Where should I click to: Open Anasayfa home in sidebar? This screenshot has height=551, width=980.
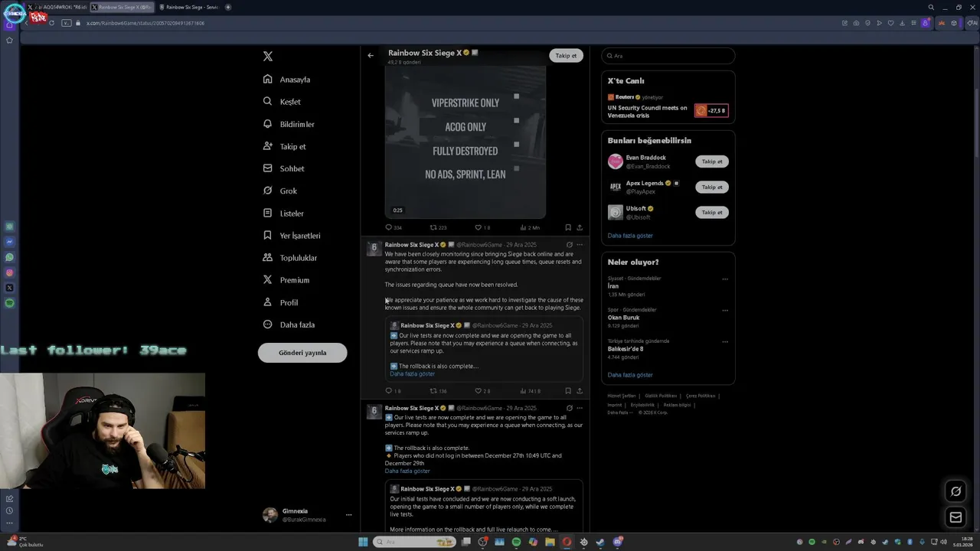[287, 80]
